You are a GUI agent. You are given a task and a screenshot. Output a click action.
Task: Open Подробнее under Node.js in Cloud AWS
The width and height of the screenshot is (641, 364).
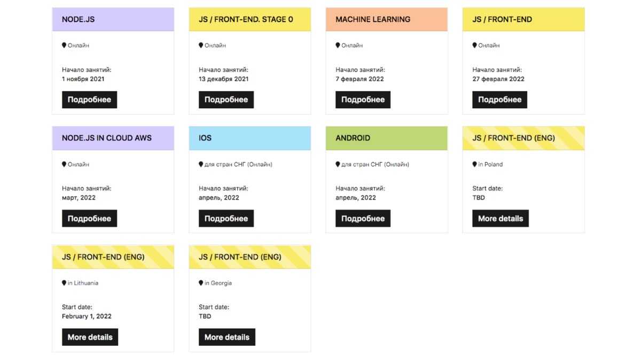(89, 218)
